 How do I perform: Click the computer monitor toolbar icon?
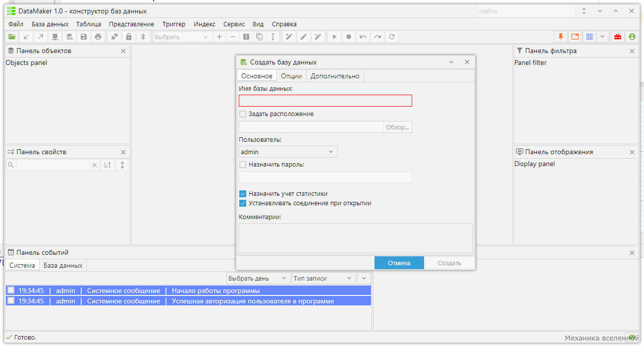(55, 37)
